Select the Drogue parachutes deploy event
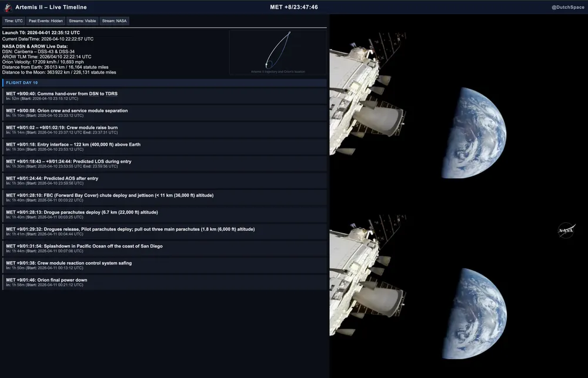 tap(164, 215)
